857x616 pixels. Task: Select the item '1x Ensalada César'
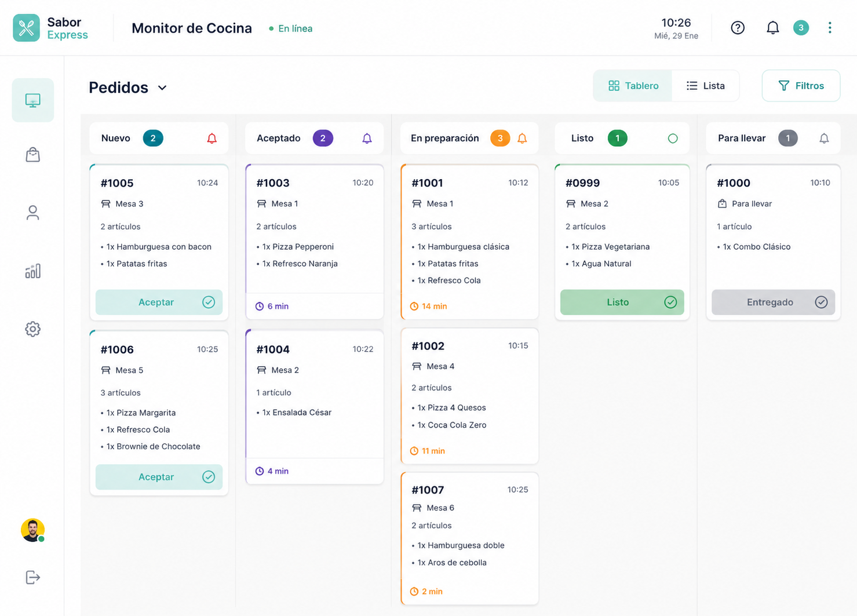pos(297,413)
